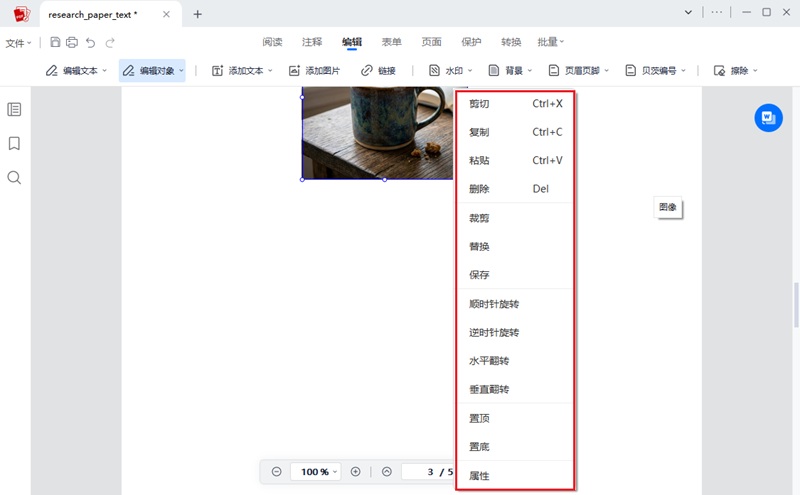Expand the 水印 dropdown arrow
The height and width of the screenshot is (495, 800).
[x=470, y=71]
